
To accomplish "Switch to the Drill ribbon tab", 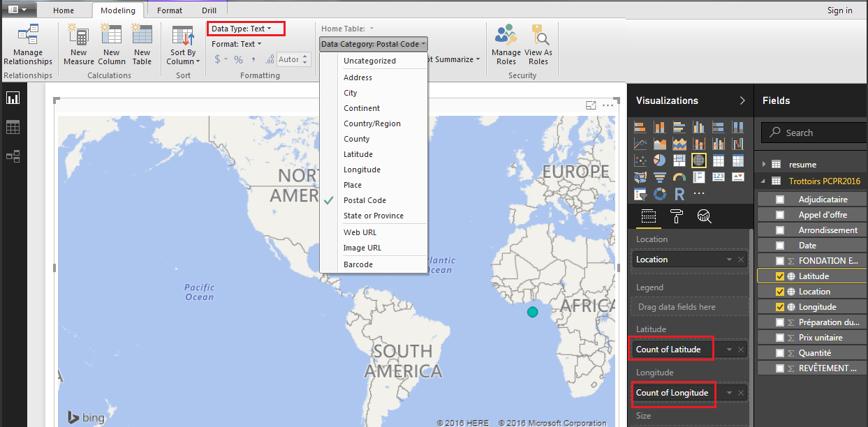I will click(209, 10).
